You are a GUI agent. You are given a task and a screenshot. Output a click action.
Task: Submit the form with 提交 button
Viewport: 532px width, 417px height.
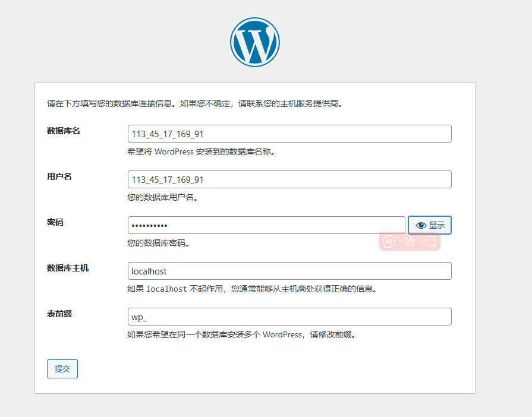(62, 369)
